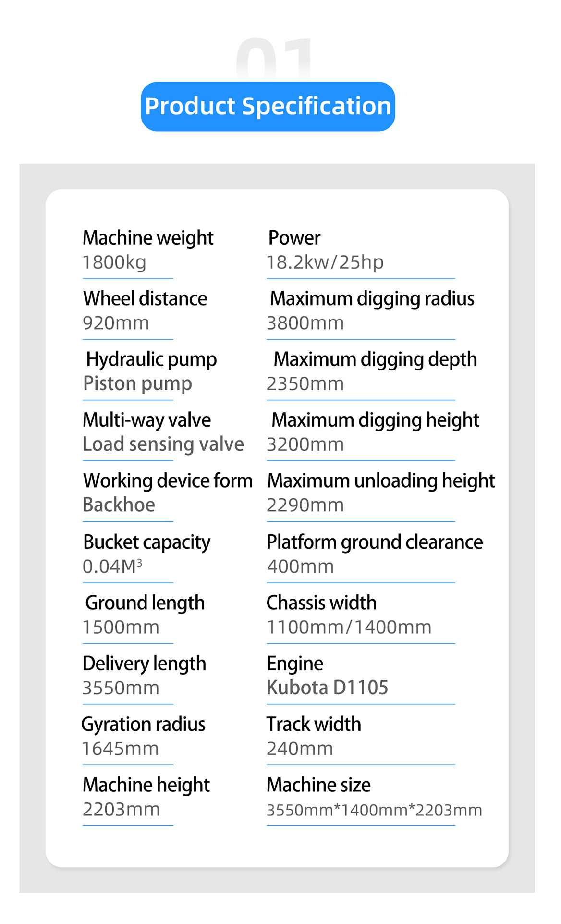Click the Delivery length label
The width and height of the screenshot is (561, 924).
pos(144,664)
